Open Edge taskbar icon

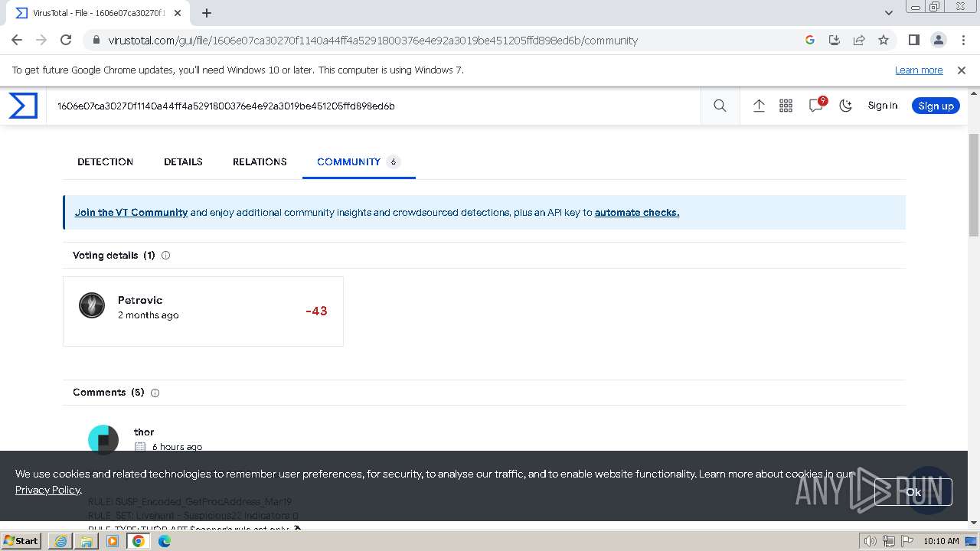tap(165, 541)
